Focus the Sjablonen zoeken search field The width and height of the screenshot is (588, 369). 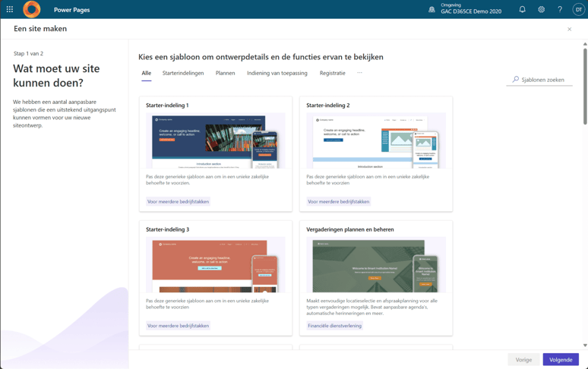(x=539, y=80)
